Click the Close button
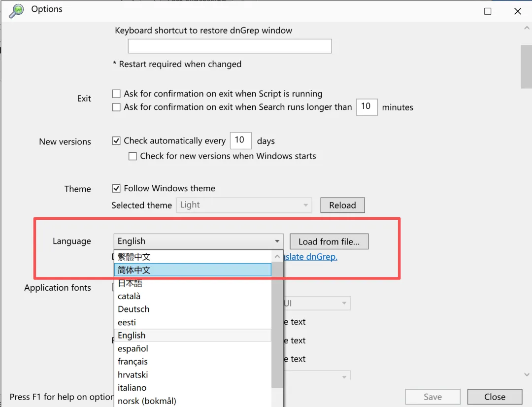The height and width of the screenshot is (407, 532). click(495, 397)
